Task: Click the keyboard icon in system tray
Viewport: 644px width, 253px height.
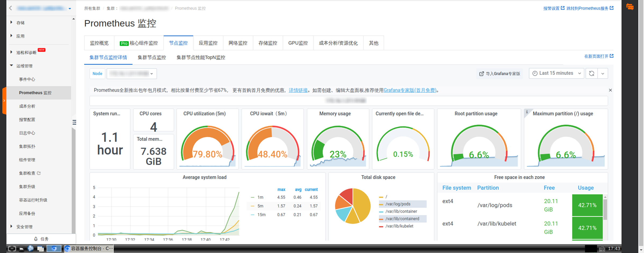Action: click(x=602, y=249)
